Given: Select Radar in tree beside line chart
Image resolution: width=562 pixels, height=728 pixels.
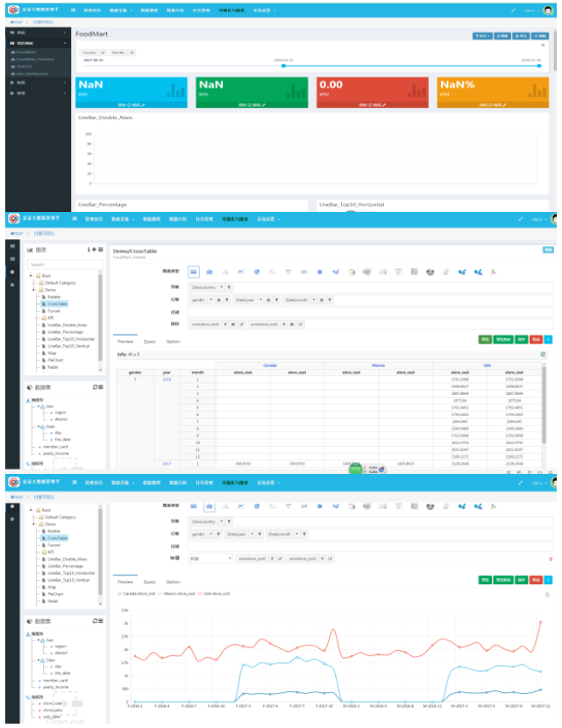Looking at the screenshot, I should click(53, 601).
